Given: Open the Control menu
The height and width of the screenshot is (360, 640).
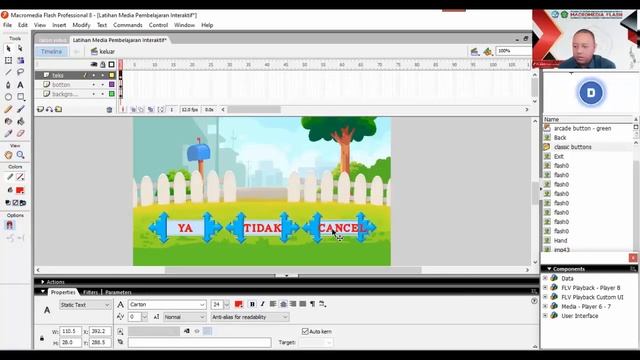Looking at the screenshot, I should [x=158, y=25].
